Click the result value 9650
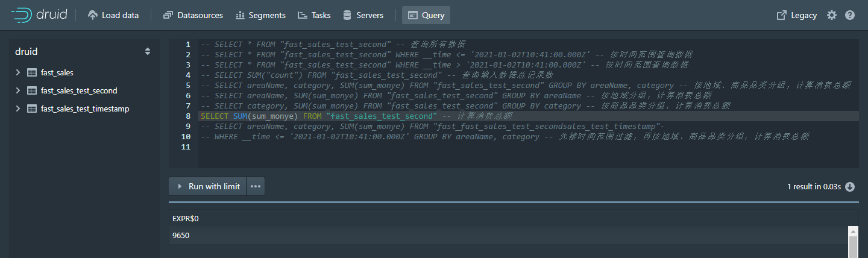The image size is (868, 258). (x=181, y=235)
